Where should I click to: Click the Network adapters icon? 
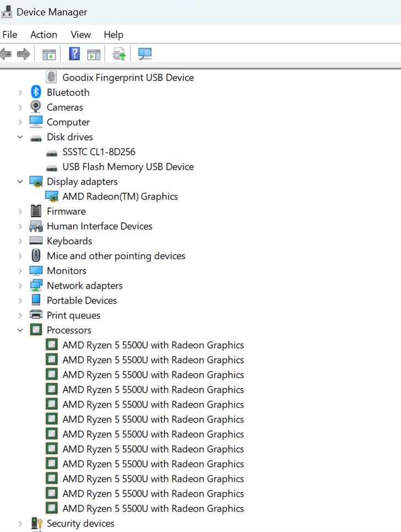pos(36,286)
